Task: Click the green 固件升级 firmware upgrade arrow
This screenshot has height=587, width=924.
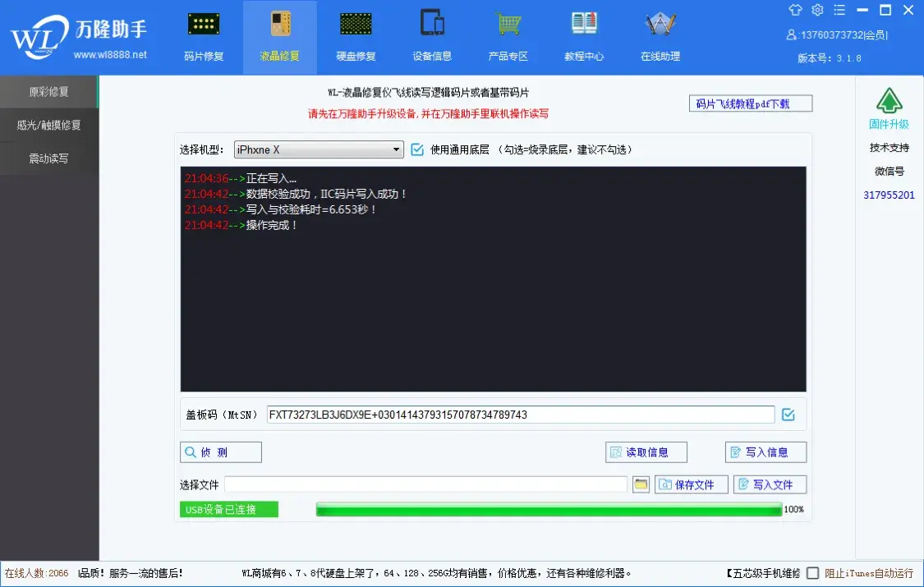Action: [889, 101]
